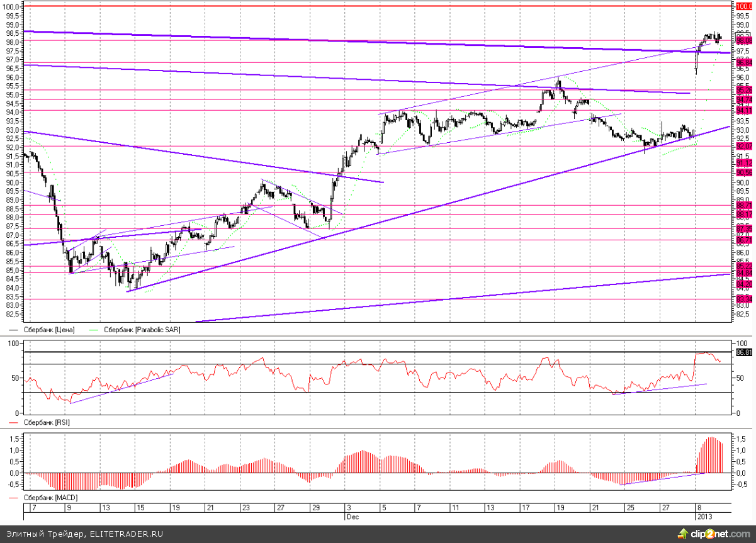
Task: Select the 2013 year label on timeline
Action: (704, 515)
